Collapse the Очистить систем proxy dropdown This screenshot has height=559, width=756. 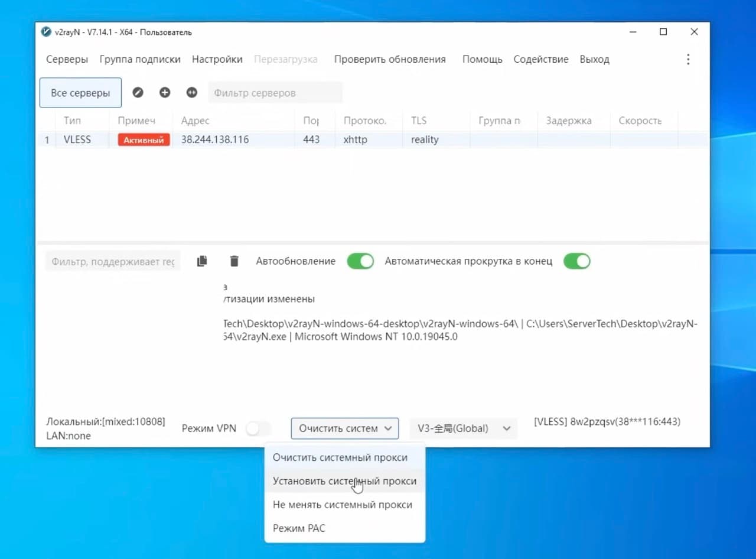345,428
